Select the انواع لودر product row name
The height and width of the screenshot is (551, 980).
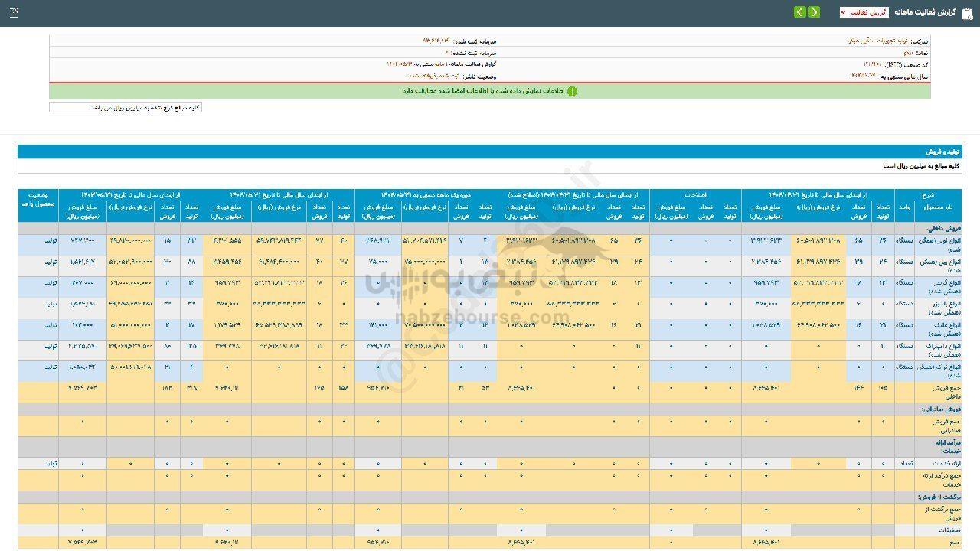tap(937, 245)
